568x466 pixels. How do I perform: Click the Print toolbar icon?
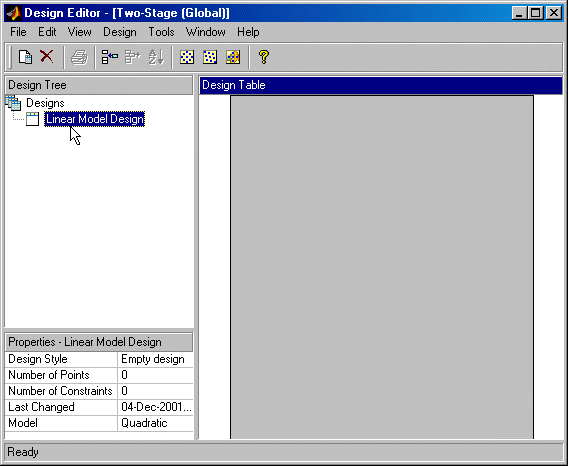coord(79,57)
